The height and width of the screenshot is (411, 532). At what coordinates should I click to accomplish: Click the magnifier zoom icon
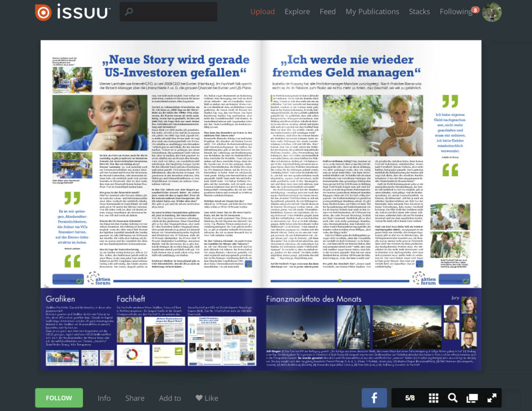453,398
